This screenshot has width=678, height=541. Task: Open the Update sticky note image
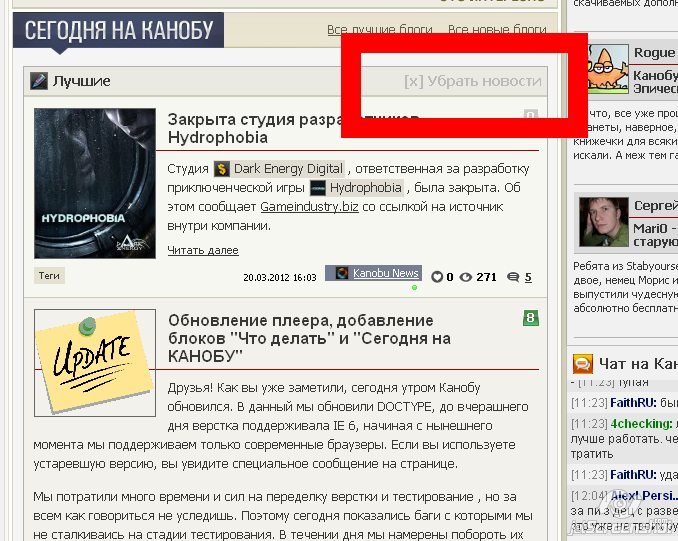95,363
